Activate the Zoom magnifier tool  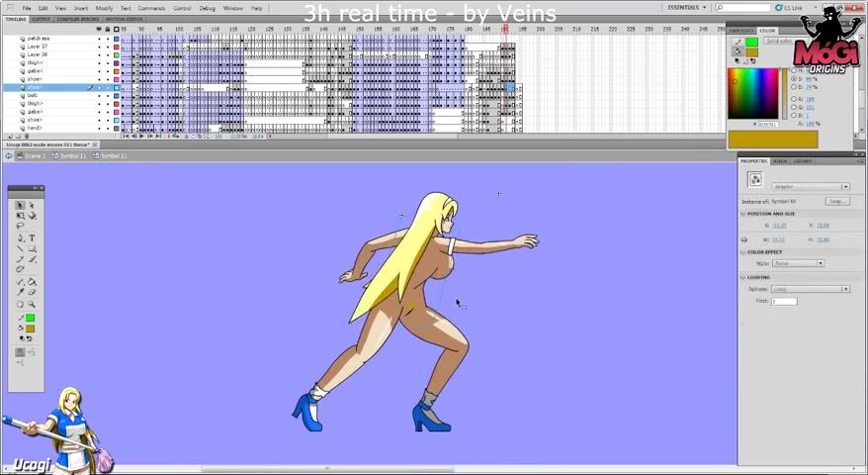click(x=32, y=304)
